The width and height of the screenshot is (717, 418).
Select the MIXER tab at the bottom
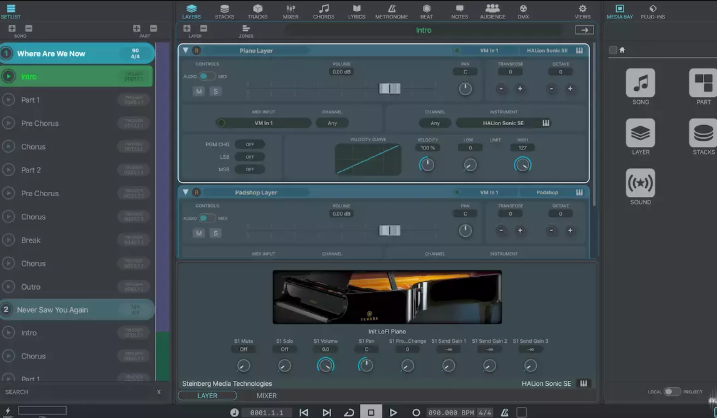266,396
